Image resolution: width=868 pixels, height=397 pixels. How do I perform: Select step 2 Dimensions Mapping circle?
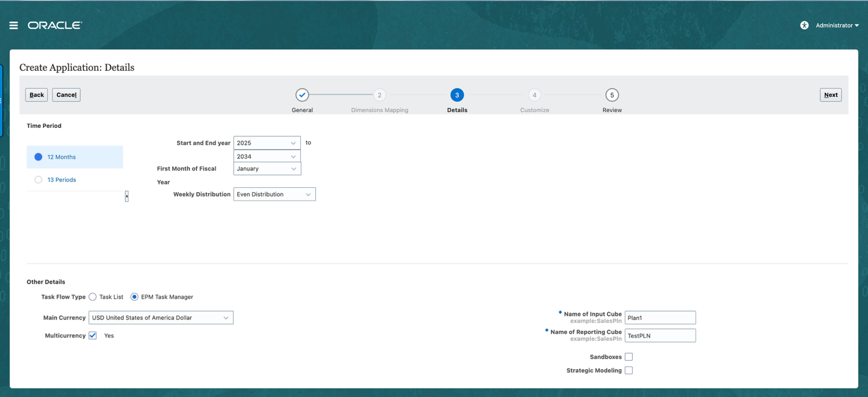[x=380, y=95]
